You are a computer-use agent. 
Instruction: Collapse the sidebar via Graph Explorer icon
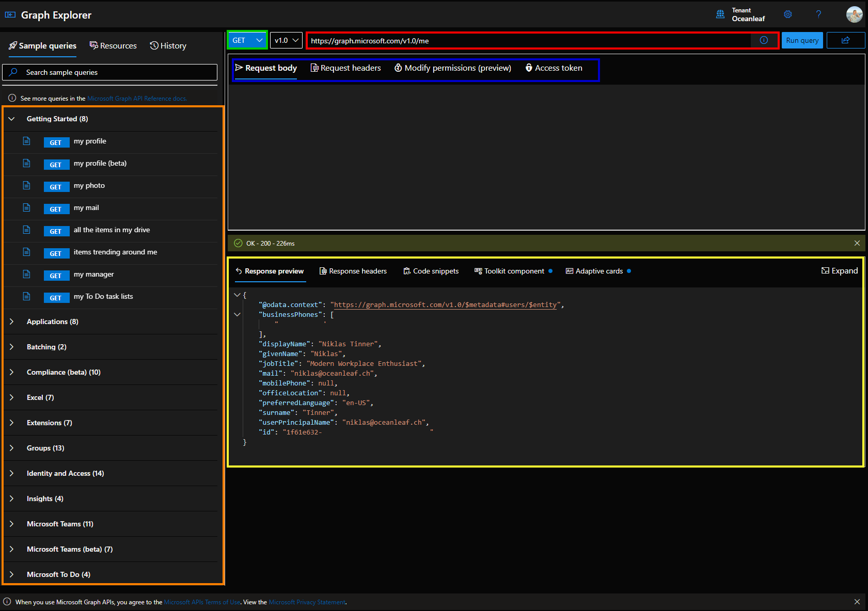[10, 15]
